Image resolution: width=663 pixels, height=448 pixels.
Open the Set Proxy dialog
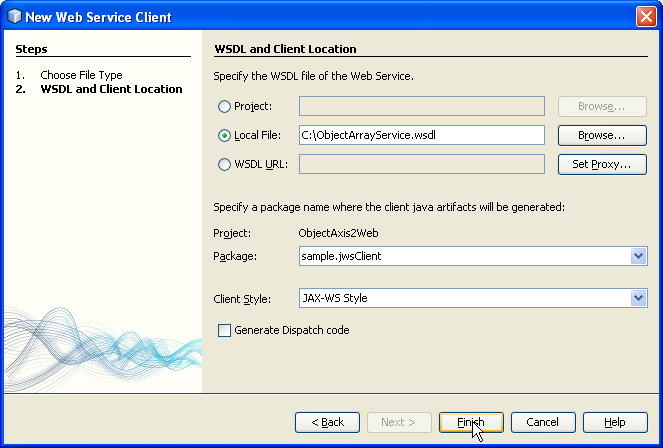click(602, 164)
